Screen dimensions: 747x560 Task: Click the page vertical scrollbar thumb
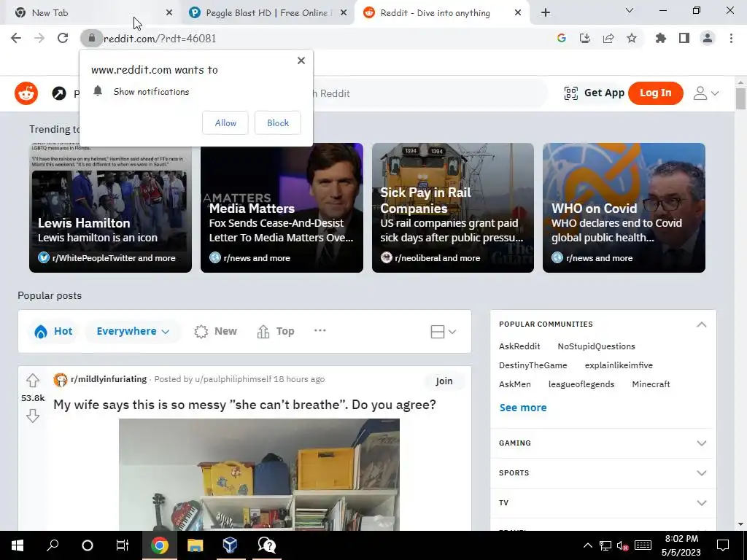tap(740, 98)
